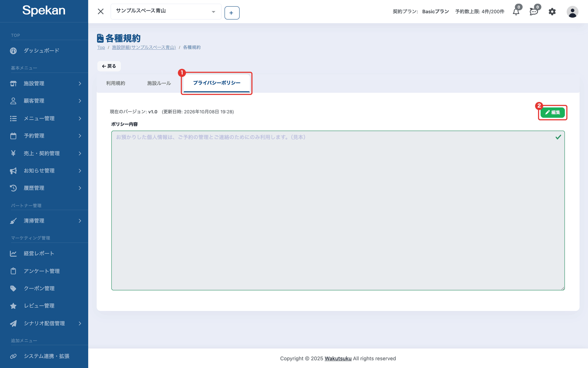588x368 pixels.
Task: Click the 顧客管理 person icon
Action: 13,101
